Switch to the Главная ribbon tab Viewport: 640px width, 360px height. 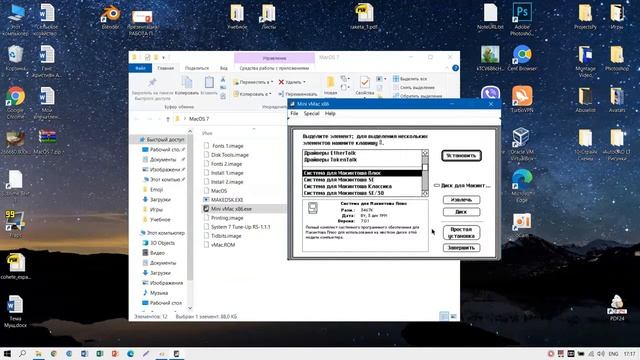(x=166, y=68)
